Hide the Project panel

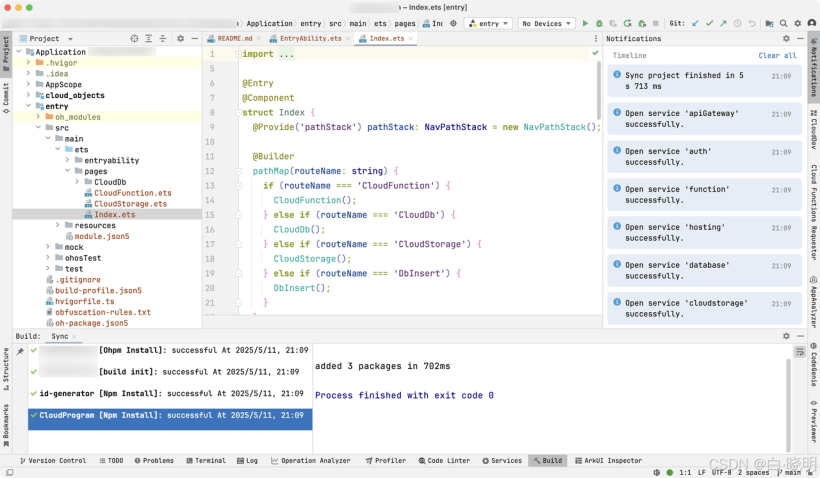click(194, 39)
